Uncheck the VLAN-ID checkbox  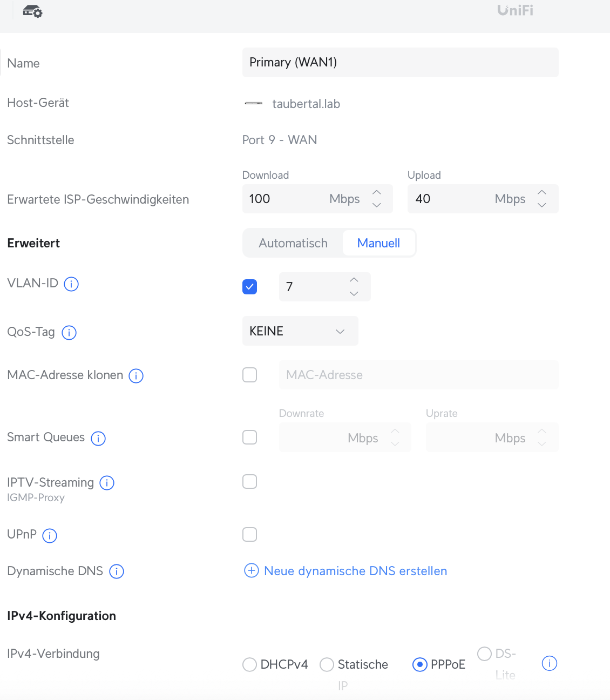click(249, 287)
